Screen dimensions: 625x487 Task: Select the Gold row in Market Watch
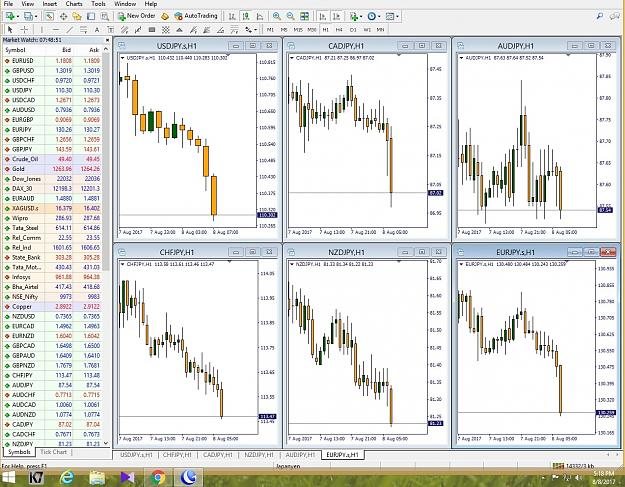click(x=52, y=169)
